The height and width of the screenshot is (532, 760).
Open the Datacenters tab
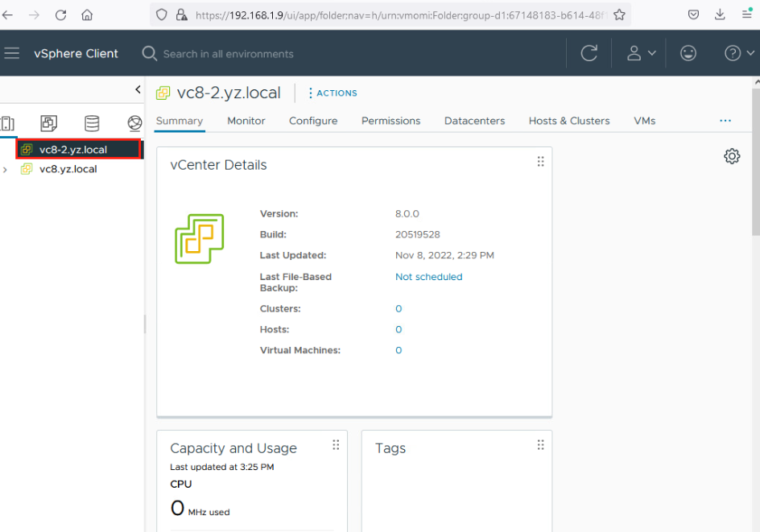pos(474,121)
